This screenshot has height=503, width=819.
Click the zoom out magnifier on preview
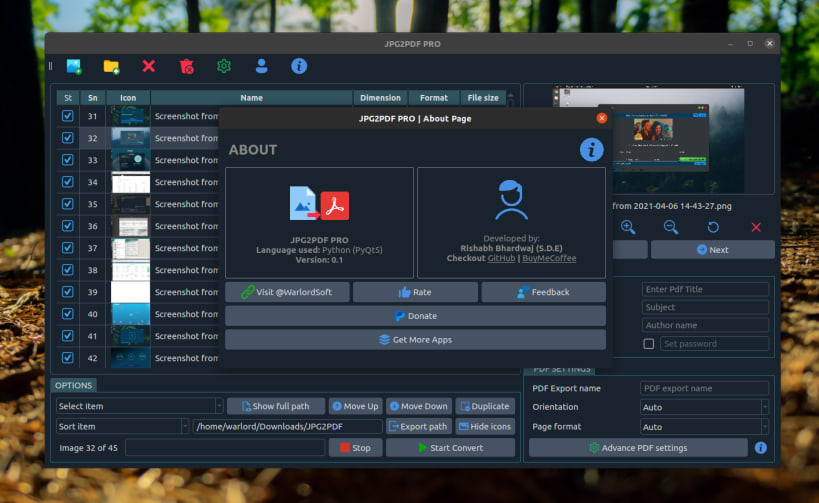[x=671, y=227]
